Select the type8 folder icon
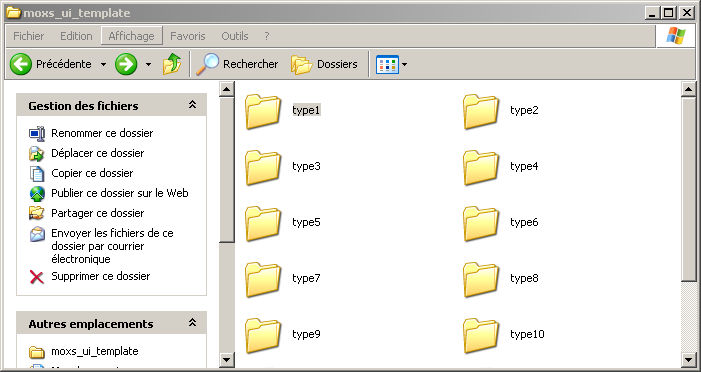The image size is (701, 372). tap(481, 279)
